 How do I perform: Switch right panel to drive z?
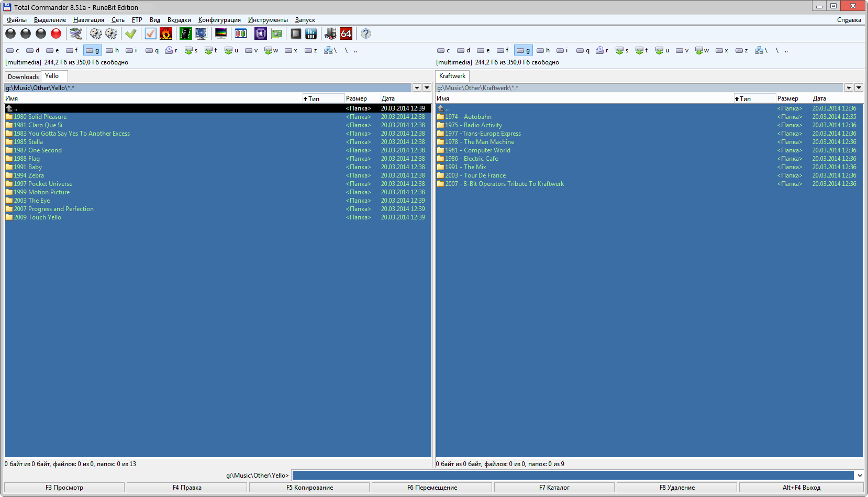pyautogui.click(x=742, y=50)
